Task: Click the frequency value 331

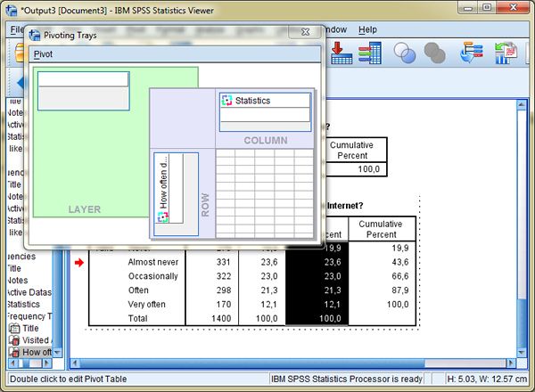Action: click(224, 262)
